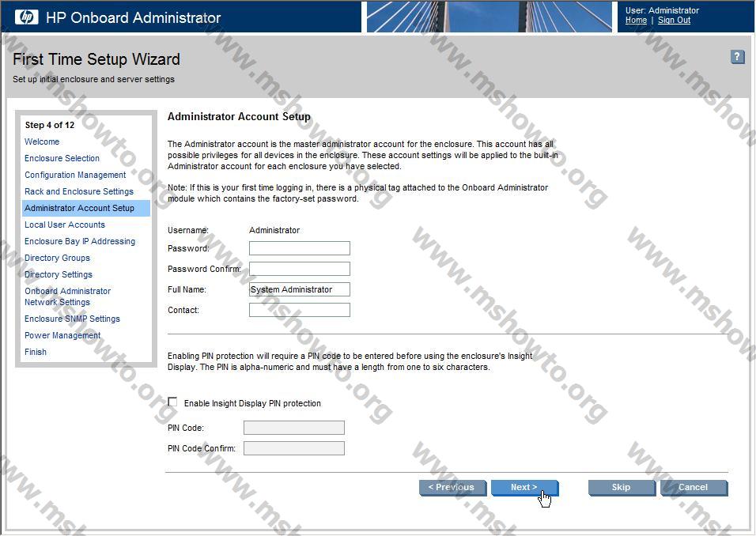Click the 'HP Onboard Administrator' banner title

tap(133, 18)
